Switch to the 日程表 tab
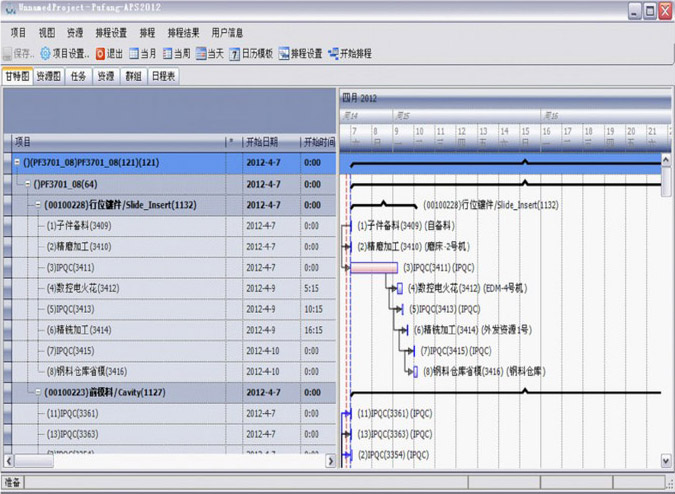This screenshot has width=675, height=494. pos(164,76)
